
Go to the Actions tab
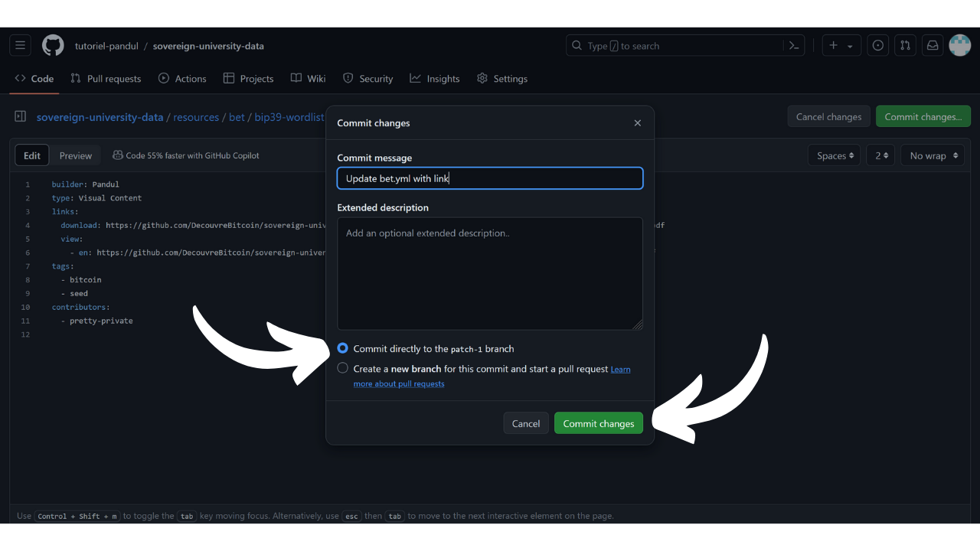pos(182,79)
